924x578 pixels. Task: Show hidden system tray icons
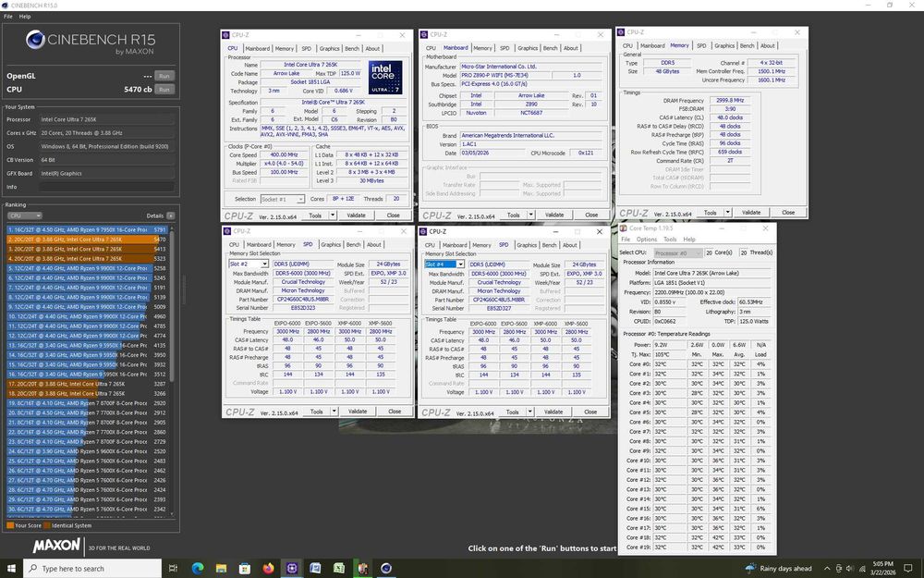[x=827, y=569]
